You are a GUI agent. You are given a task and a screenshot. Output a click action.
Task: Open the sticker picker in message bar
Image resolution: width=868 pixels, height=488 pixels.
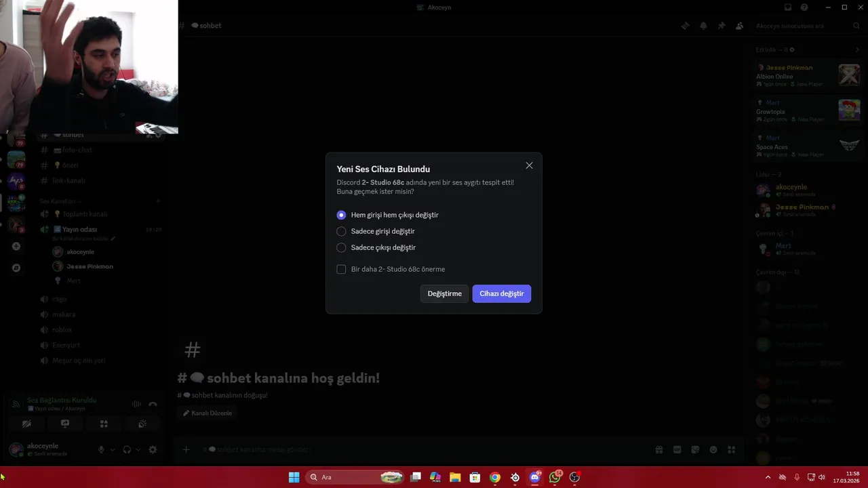pos(695,449)
